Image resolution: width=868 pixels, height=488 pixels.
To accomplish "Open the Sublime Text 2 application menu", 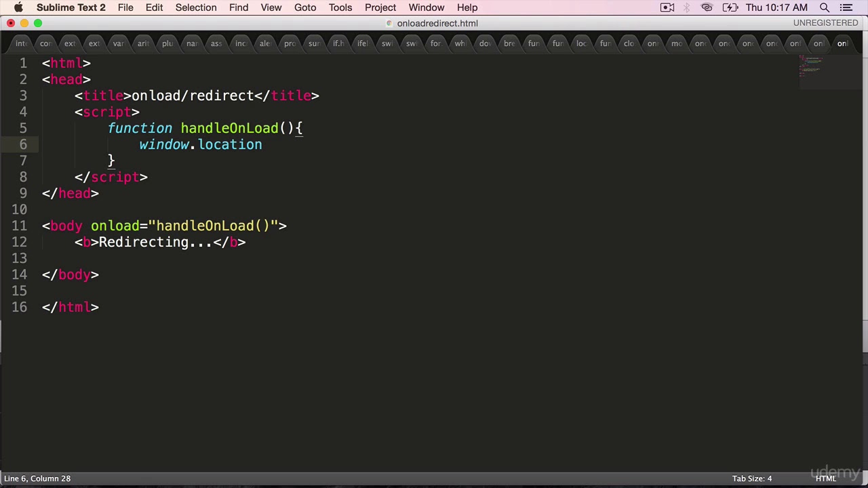I will (71, 7).
